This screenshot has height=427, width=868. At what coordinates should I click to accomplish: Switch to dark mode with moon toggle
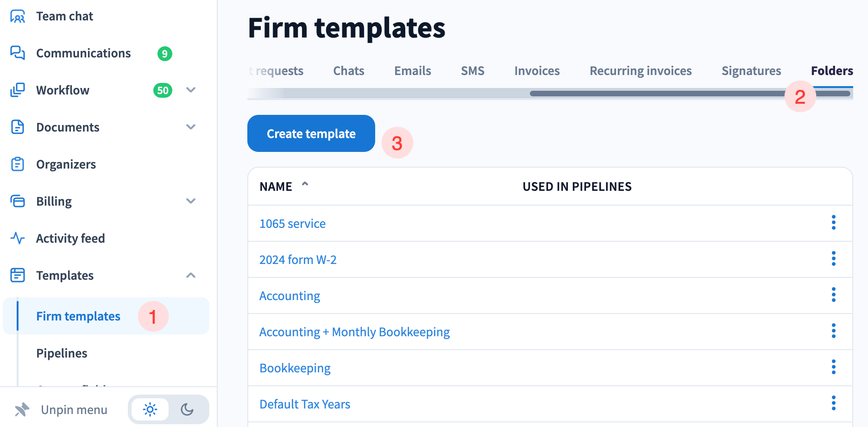pyautogui.click(x=187, y=409)
